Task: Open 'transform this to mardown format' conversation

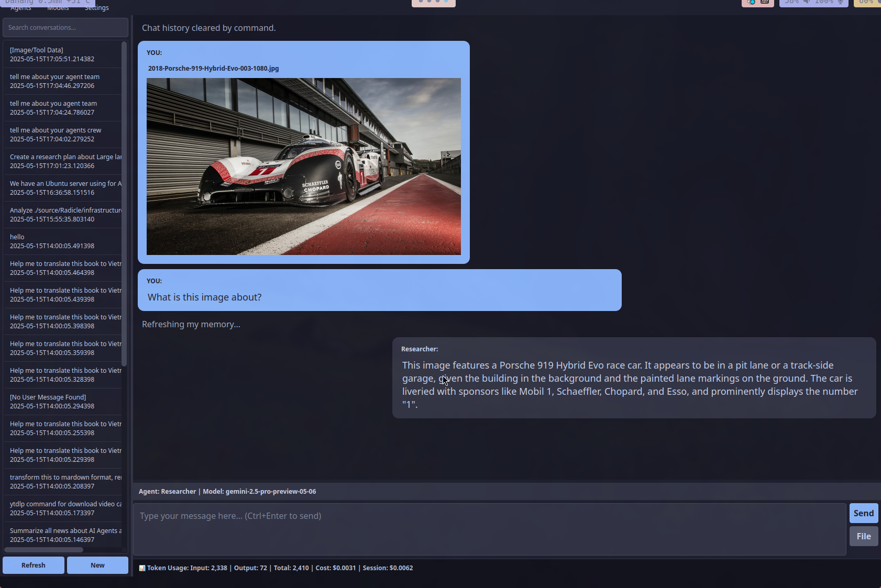Action: (x=63, y=482)
